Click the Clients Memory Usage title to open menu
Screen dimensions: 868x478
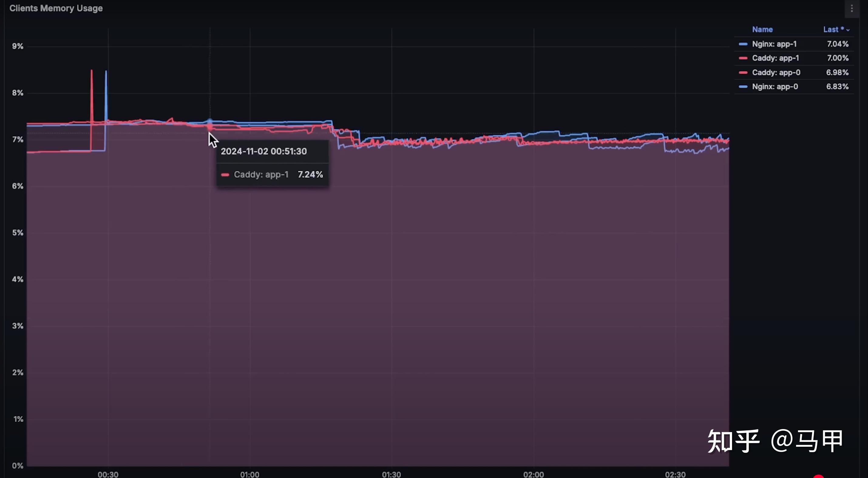56,8
